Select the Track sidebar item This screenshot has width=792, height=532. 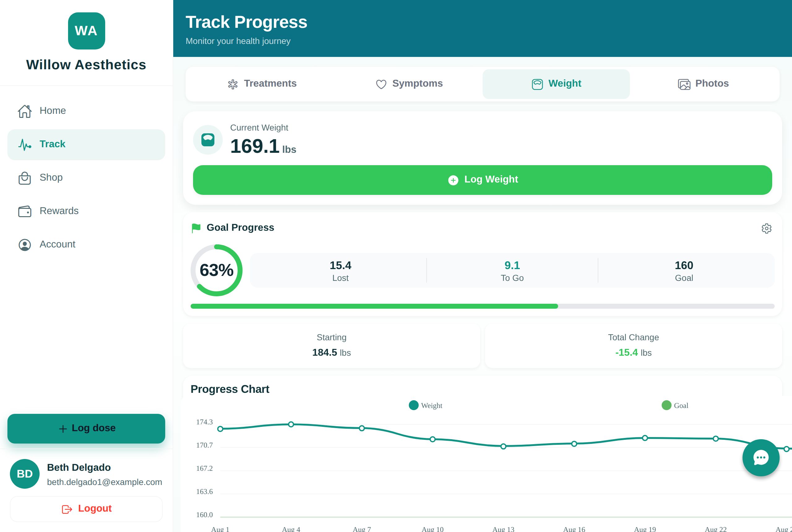click(x=86, y=144)
